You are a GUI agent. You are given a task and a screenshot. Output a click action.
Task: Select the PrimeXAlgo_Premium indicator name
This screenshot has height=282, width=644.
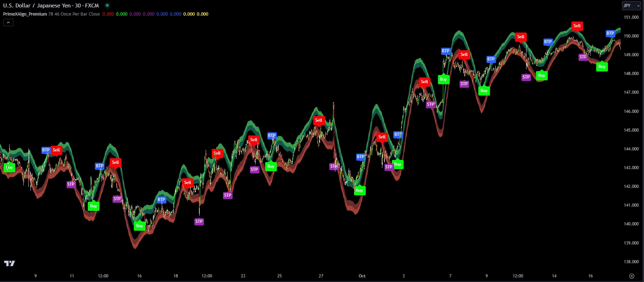25,14
